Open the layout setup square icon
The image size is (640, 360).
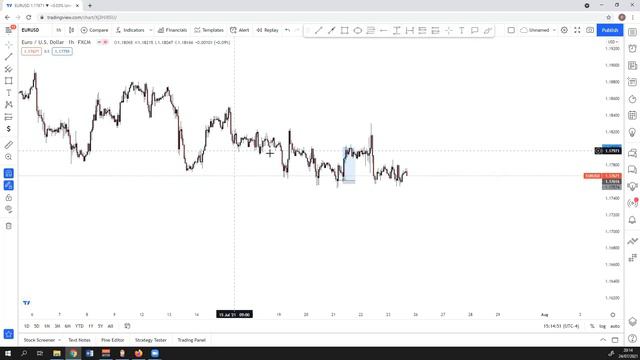tap(511, 30)
